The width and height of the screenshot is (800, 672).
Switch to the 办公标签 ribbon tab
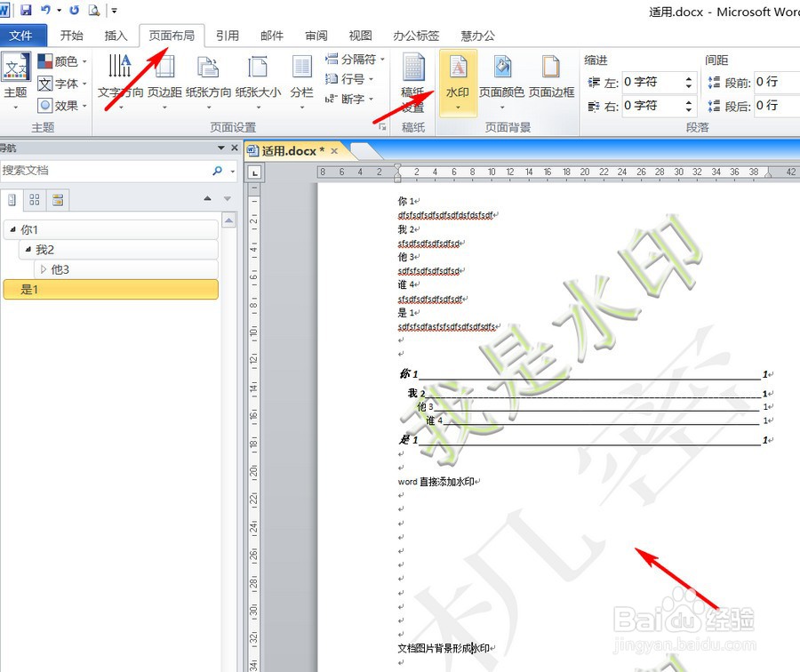[416, 36]
